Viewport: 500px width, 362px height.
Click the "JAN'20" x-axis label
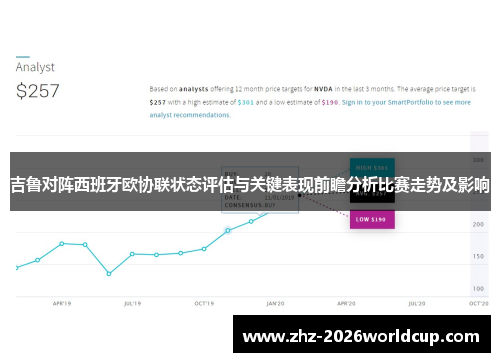(x=275, y=304)
